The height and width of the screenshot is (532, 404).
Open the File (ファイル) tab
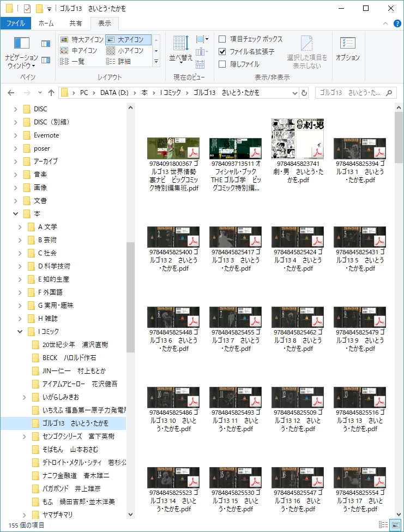click(16, 23)
